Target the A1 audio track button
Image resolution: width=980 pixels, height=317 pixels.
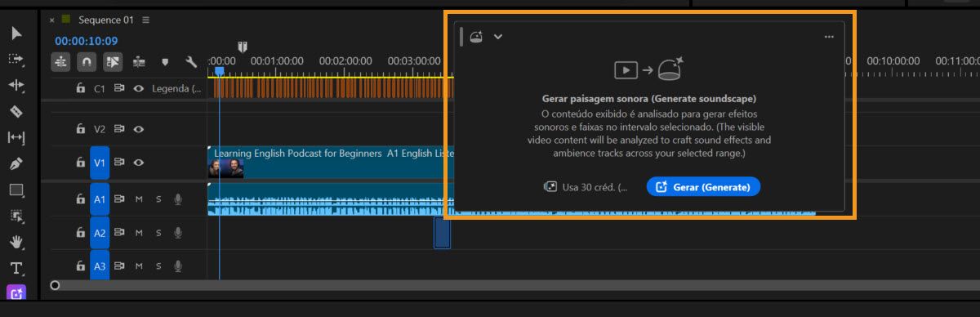pos(100,199)
